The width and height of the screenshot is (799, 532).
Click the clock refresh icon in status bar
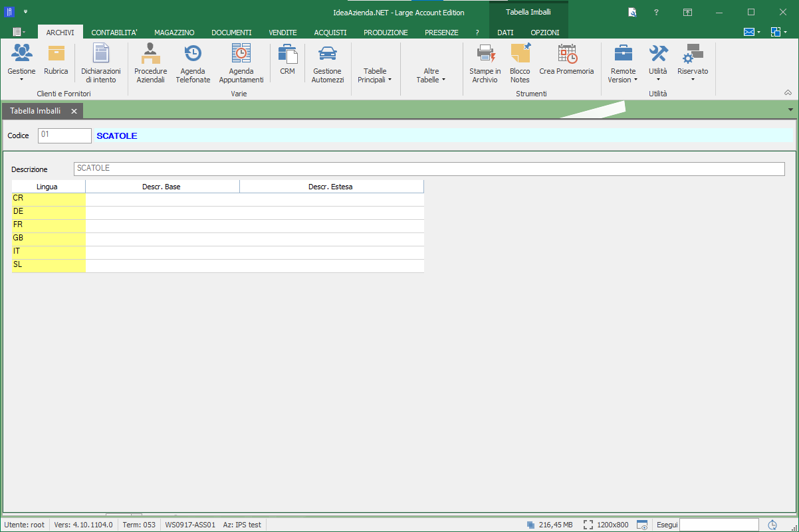(772, 525)
